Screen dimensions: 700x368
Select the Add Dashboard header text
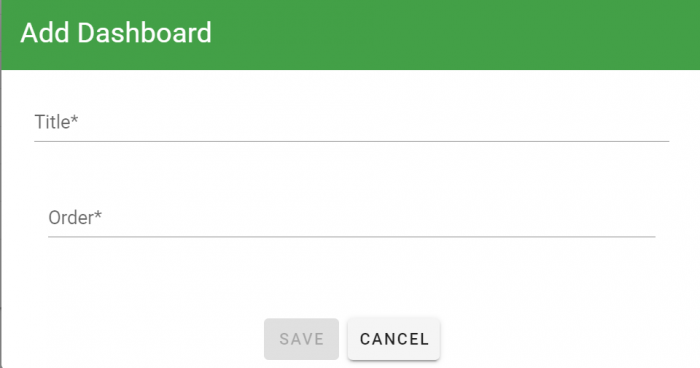(x=116, y=33)
